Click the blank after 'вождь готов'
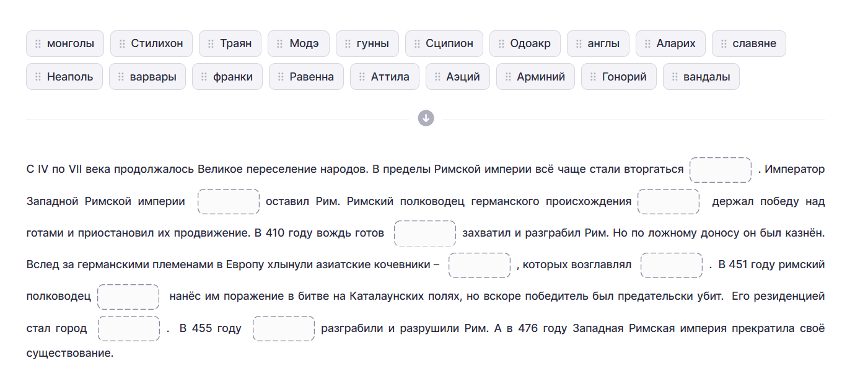The image size is (868, 371). click(425, 233)
